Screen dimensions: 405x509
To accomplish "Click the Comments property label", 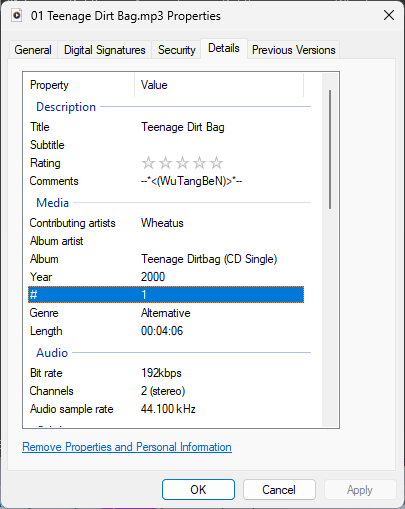I will pos(54,181).
